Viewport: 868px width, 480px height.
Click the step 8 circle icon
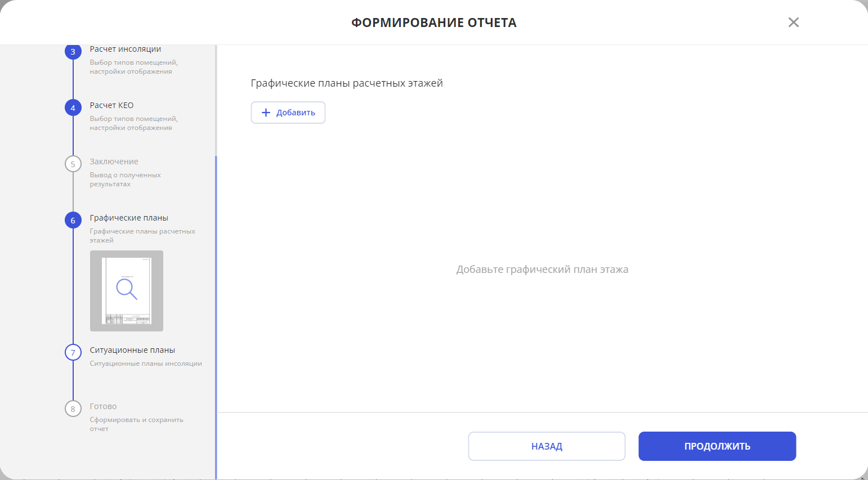[73, 409]
